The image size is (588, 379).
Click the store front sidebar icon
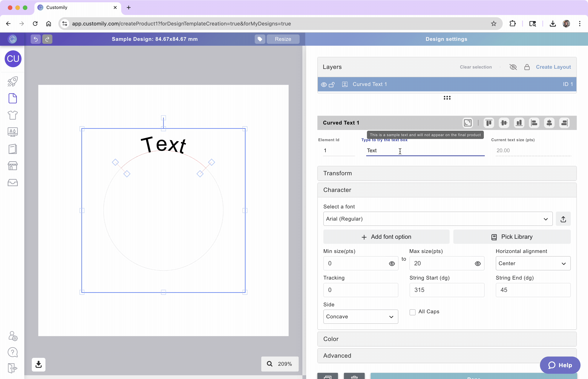point(13,166)
